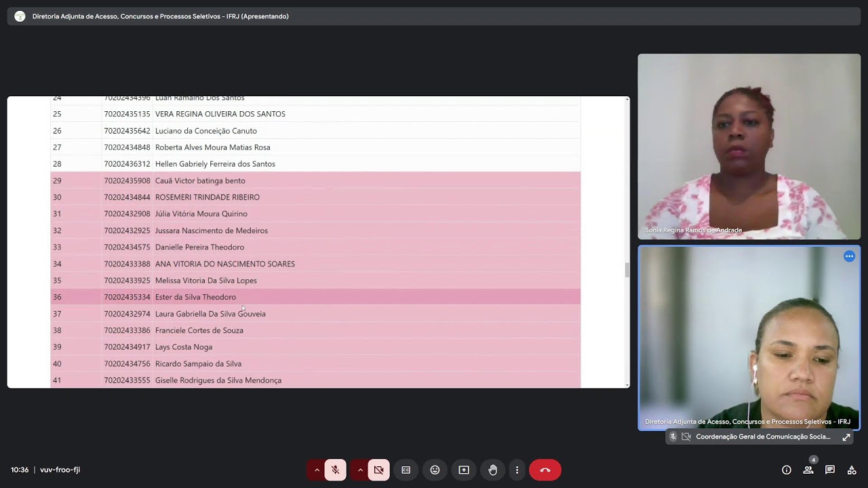868x488 pixels.
Task: Leave the call with the red button
Action: [545, 470]
